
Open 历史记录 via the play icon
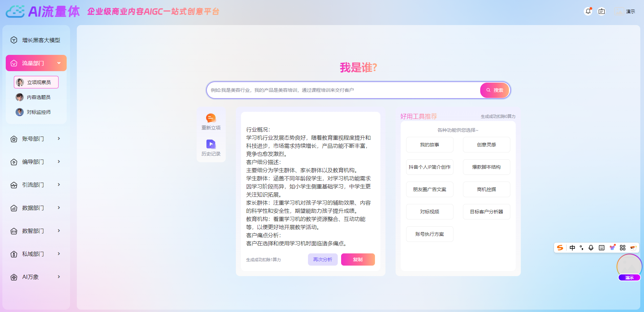[211, 144]
